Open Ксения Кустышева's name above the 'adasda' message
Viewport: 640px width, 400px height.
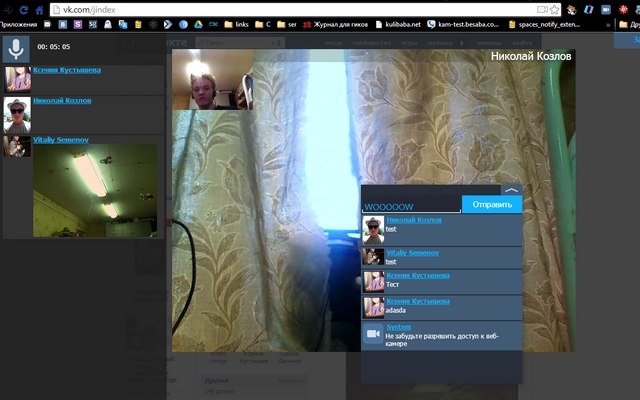418,301
